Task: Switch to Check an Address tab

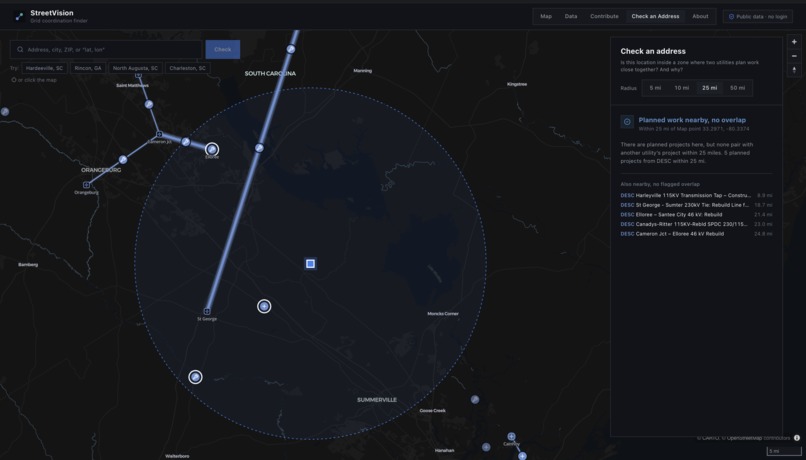Action: click(655, 16)
